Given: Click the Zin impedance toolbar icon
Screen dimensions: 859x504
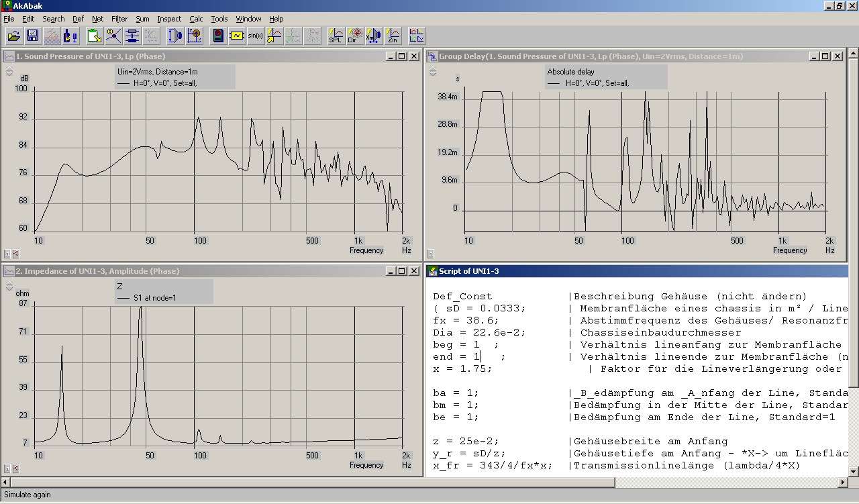Looking at the screenshot, I should pos(393,36).
